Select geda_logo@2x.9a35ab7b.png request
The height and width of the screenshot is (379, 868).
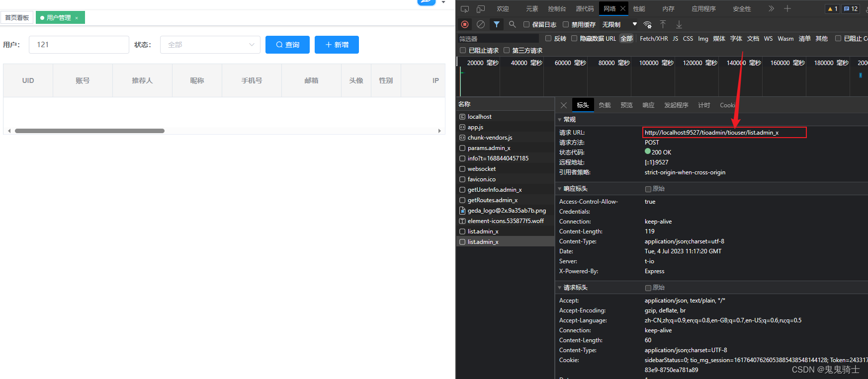[505, 211]
